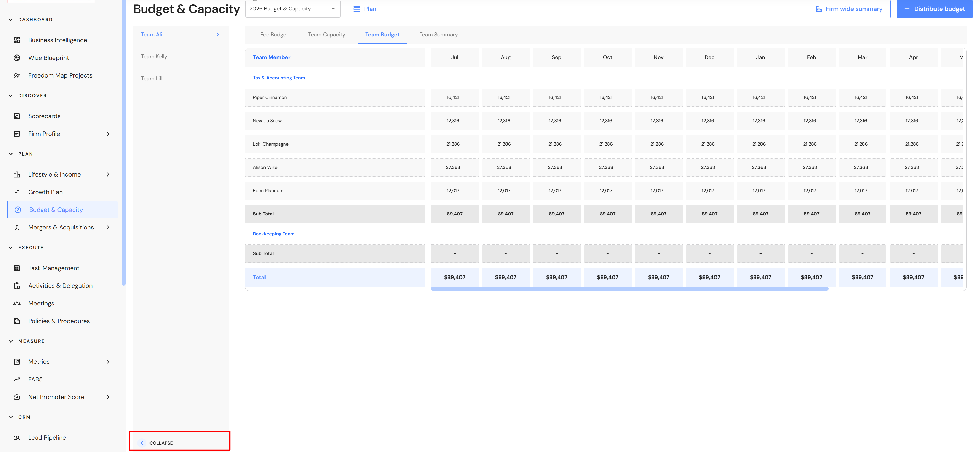The width and height of the screenshot is (980, 452).
Task: Switch to the Team Summary tab
Action: pyautogui.click(x=438, y=35)
